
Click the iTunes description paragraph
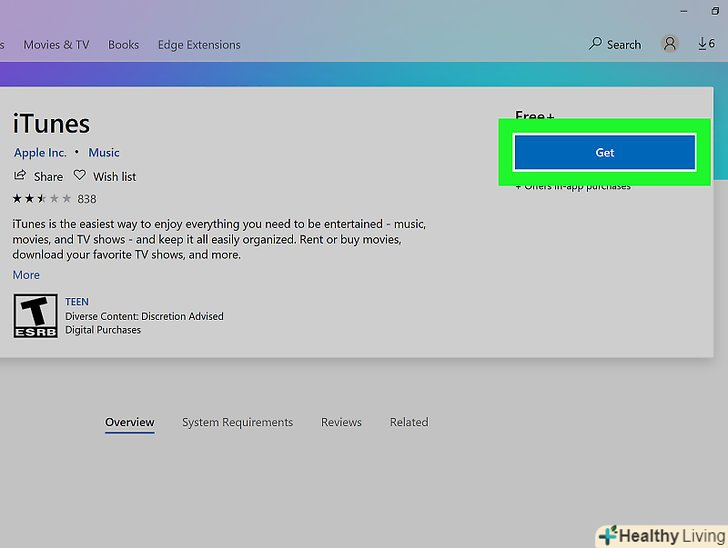[219, 239]
